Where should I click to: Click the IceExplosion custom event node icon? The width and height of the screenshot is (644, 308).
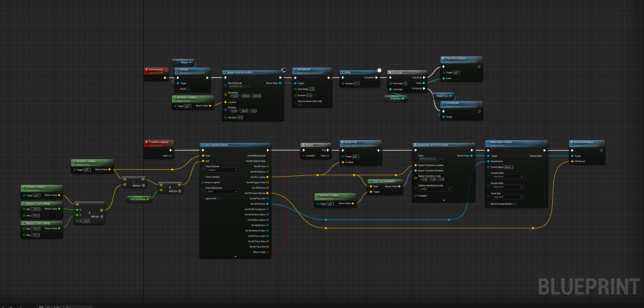147,69
